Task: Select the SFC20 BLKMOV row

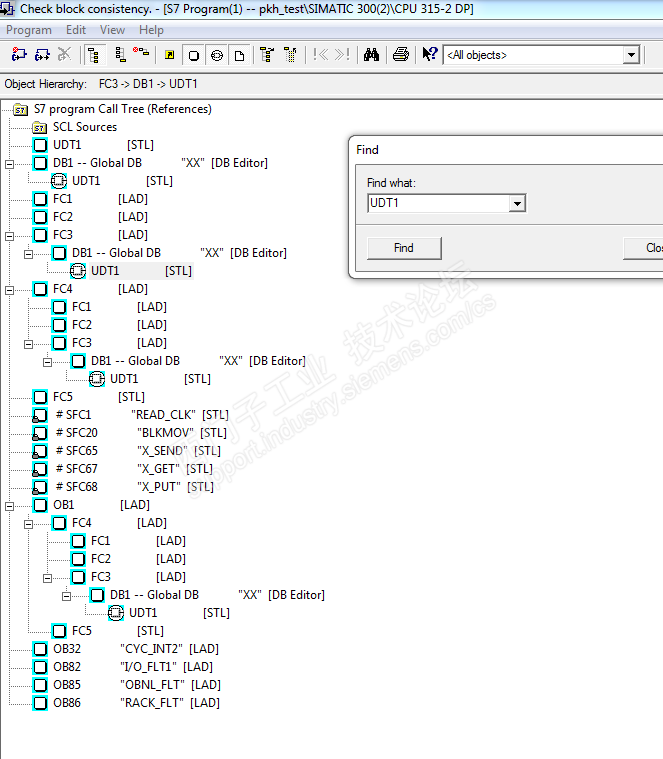Action: [141, 433]
